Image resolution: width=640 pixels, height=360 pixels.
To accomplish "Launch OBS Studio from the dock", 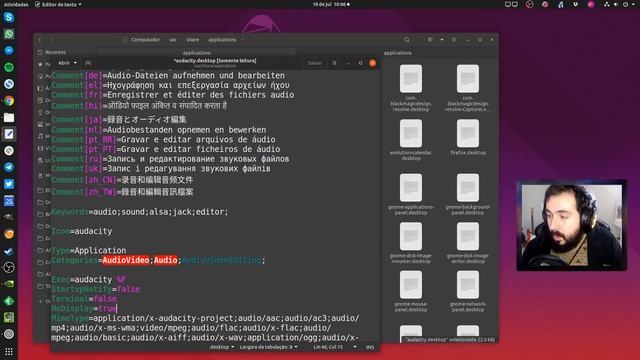I will point(9,267).
